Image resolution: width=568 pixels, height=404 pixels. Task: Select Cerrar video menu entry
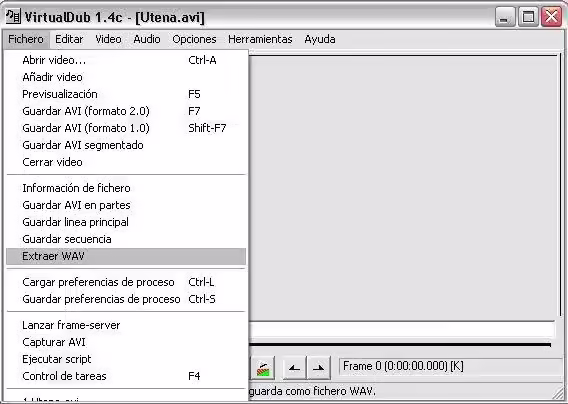pyautogui.click(x=126, y=162)
